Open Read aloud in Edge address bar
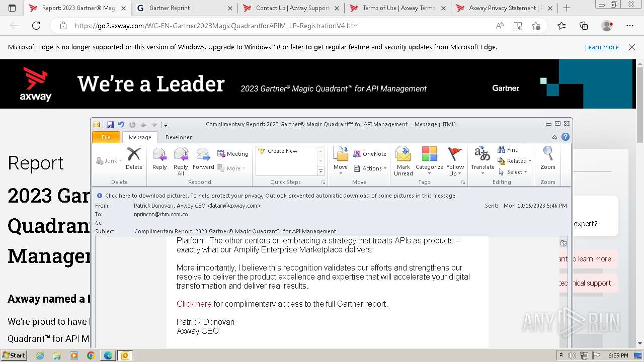Screen dimensions: 644x362 point(500,26)
